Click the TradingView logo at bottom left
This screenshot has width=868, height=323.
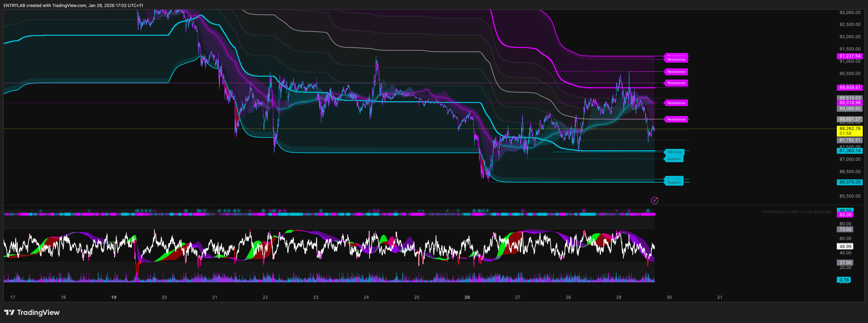click(32, 312)
